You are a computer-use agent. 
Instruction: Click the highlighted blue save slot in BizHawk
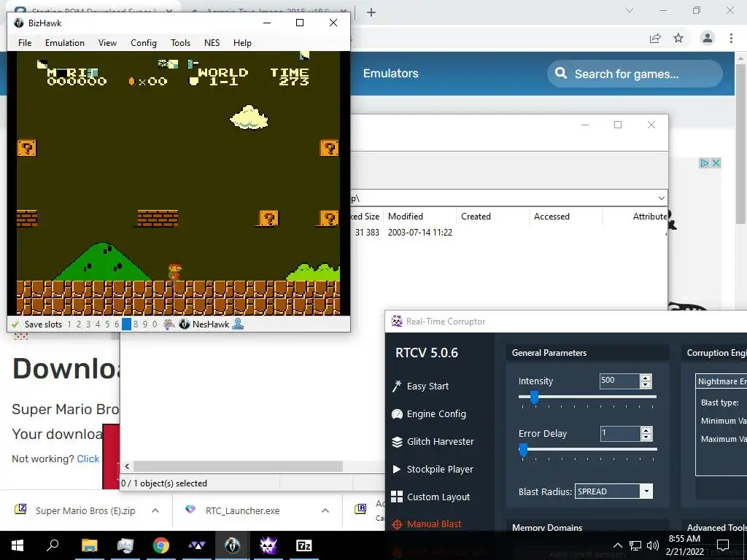(x=126, y=324)
